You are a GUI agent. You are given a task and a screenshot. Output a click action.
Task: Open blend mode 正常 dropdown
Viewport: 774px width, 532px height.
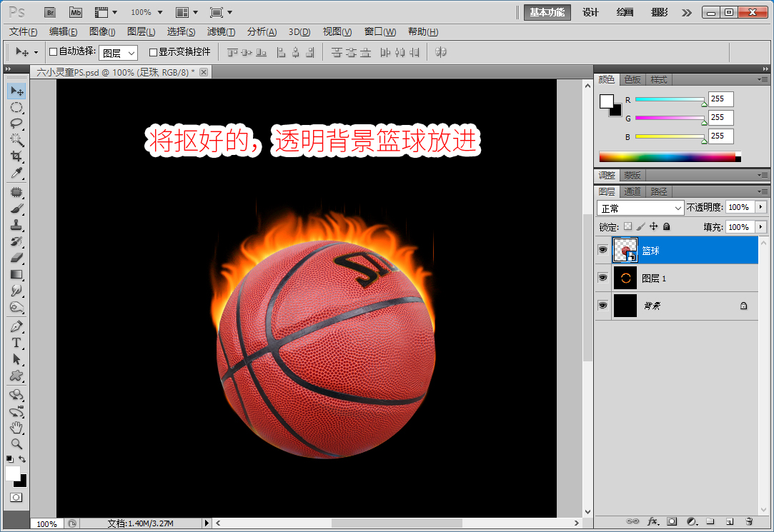640,208
